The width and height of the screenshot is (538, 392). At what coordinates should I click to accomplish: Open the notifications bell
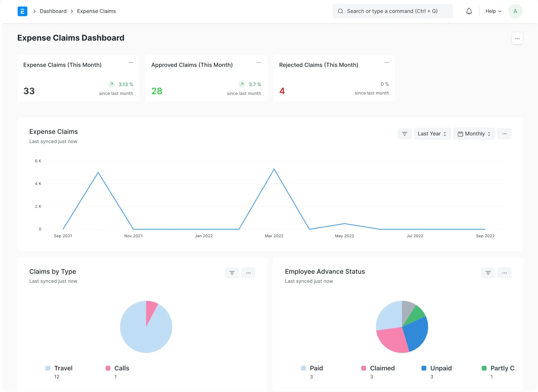(x=469, y=11)
